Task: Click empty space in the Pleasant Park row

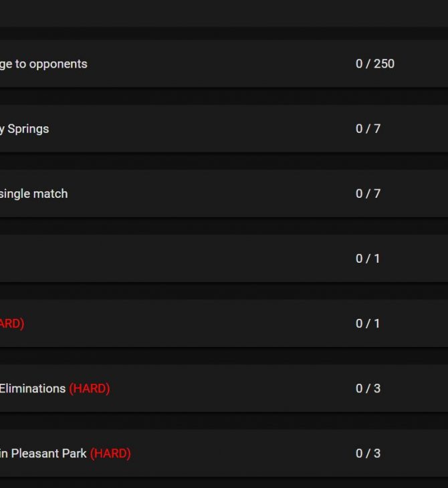Action: [243, 453]
